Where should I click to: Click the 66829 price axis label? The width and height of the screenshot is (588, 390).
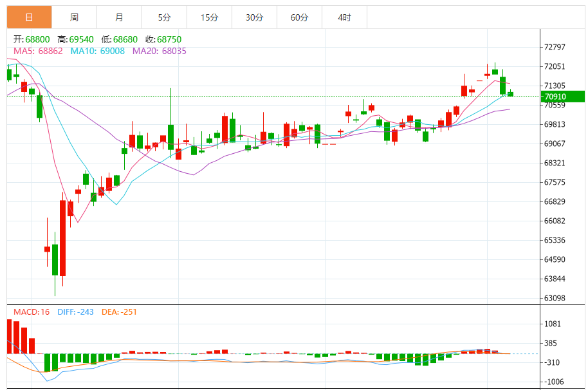pos(555,201)
